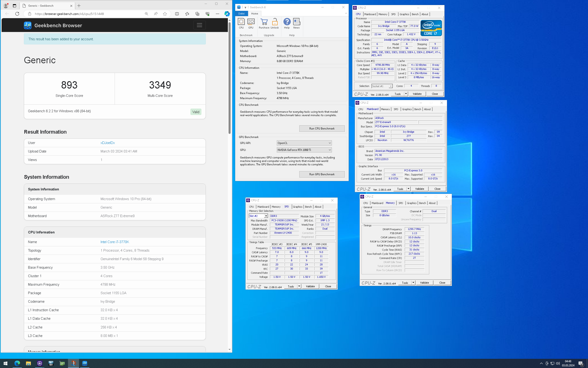Viewport: 588px width, 368px height.
Task: Open Geekbench app from the taskbar
Action: coord(85,363)
